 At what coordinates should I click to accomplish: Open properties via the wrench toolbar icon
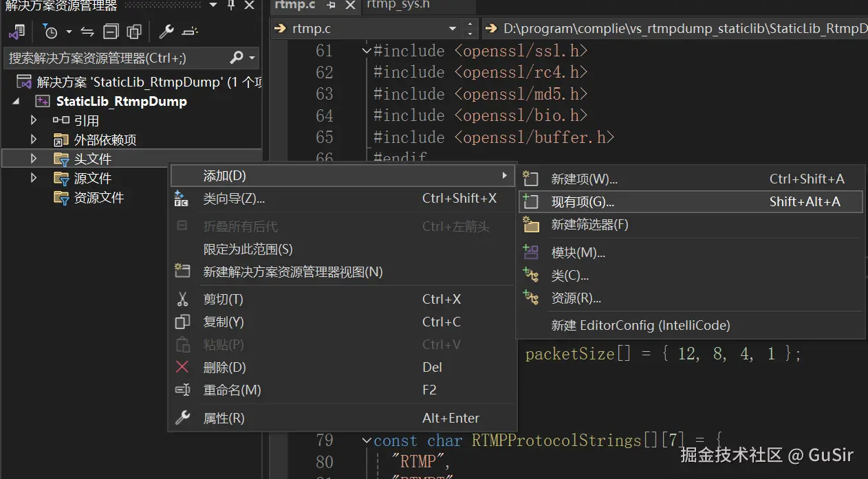pos(166,32)
